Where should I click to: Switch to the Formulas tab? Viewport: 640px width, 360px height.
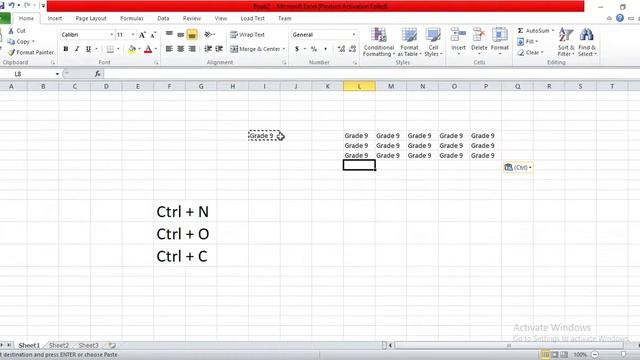131,18
